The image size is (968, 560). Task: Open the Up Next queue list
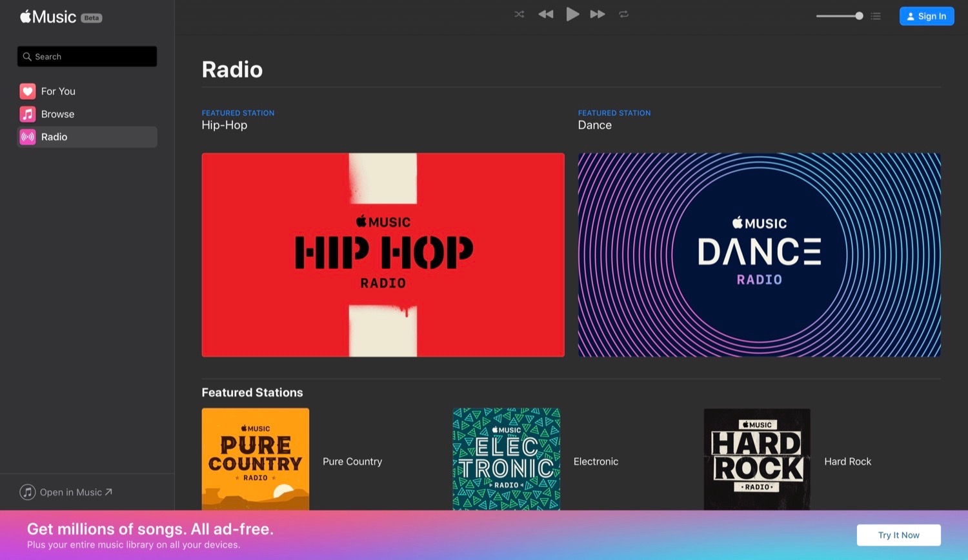coord(876,16)
